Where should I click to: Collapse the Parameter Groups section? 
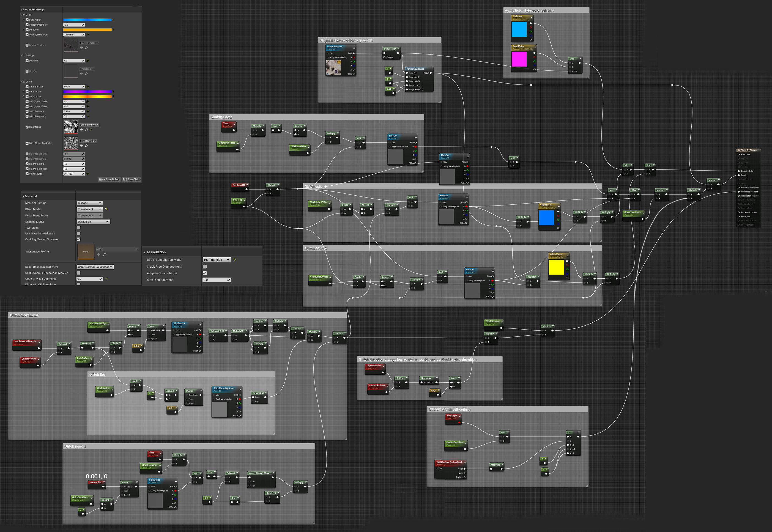[22, 10]
